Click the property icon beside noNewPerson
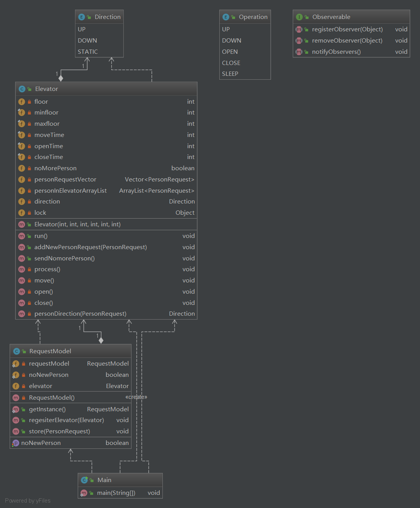Screen dimensions: 420x508 15,443
